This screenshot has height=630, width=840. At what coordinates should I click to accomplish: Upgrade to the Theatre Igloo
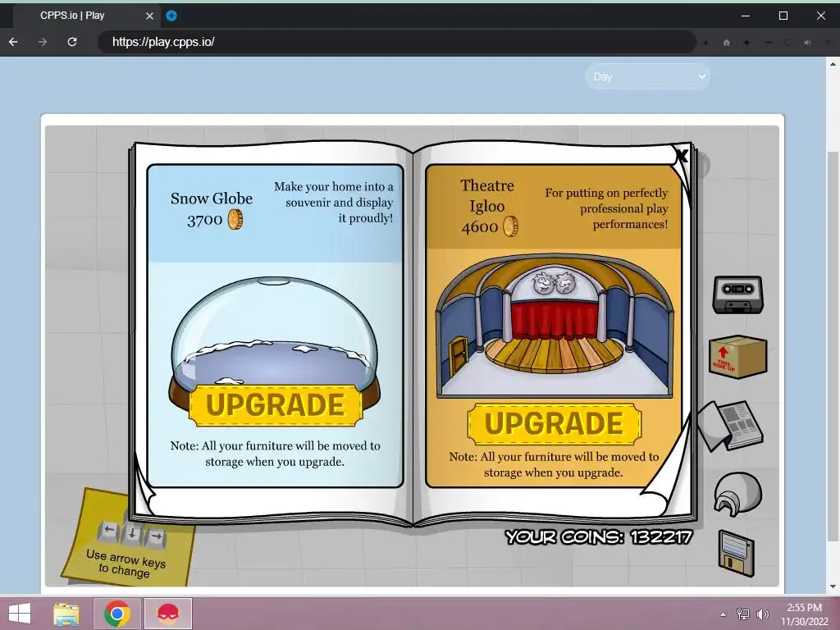[x=554, y=424]
